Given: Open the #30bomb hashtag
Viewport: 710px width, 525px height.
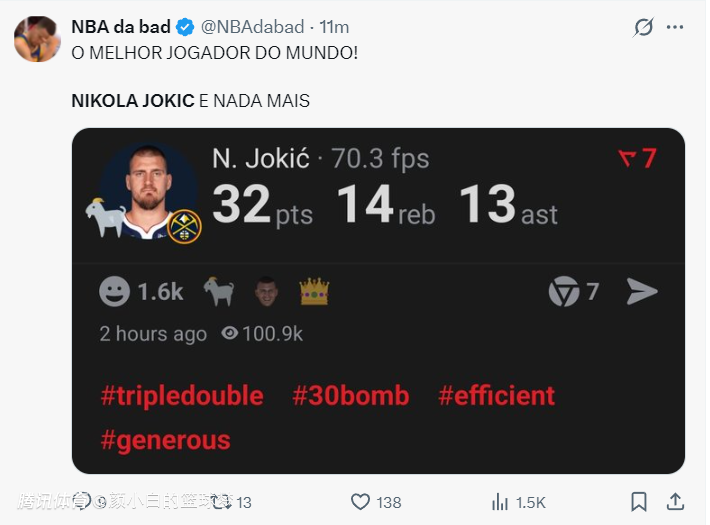Looking at the screenshot, I should pyautogui.click(x=350, y=396).
